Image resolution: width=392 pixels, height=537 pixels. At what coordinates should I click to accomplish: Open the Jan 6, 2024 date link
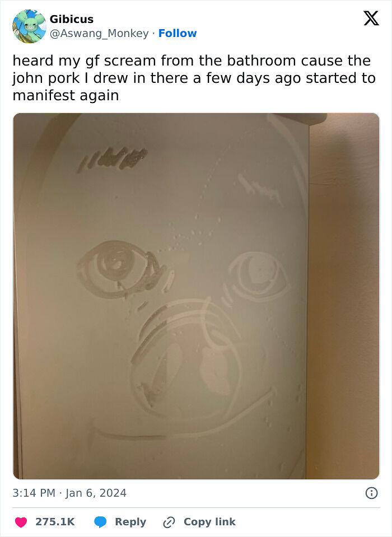point(96,493)
